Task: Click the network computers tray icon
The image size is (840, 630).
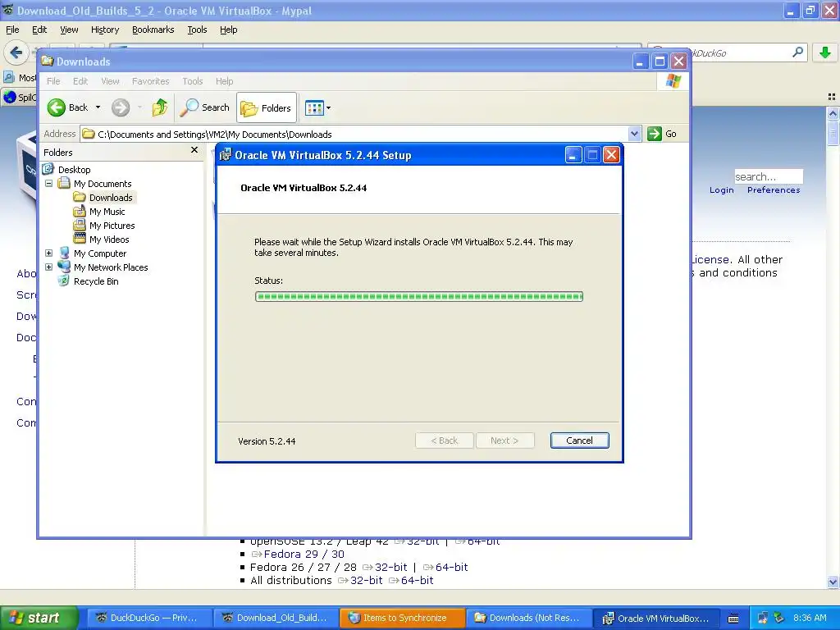Action: coord(762,619)
